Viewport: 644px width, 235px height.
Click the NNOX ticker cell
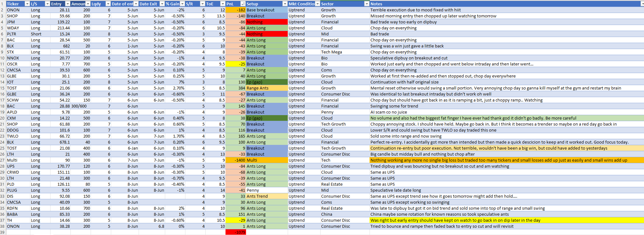tap(18, 58)
